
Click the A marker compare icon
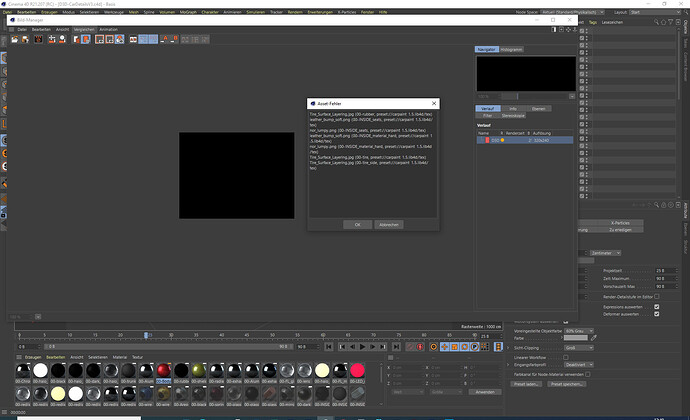165,40
